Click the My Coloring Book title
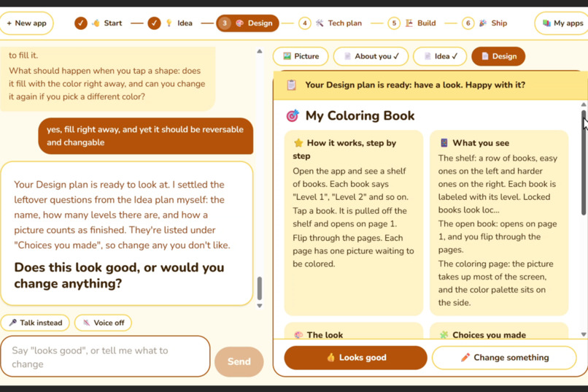The height and width of the screenshot is (392, 588). pos(360,116)
